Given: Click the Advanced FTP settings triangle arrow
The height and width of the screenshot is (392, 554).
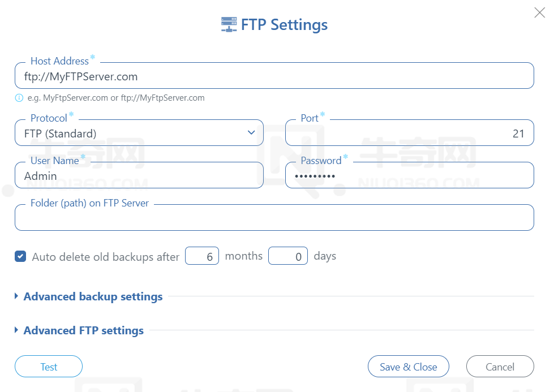Looking at the screenshot, I should 16,330.
